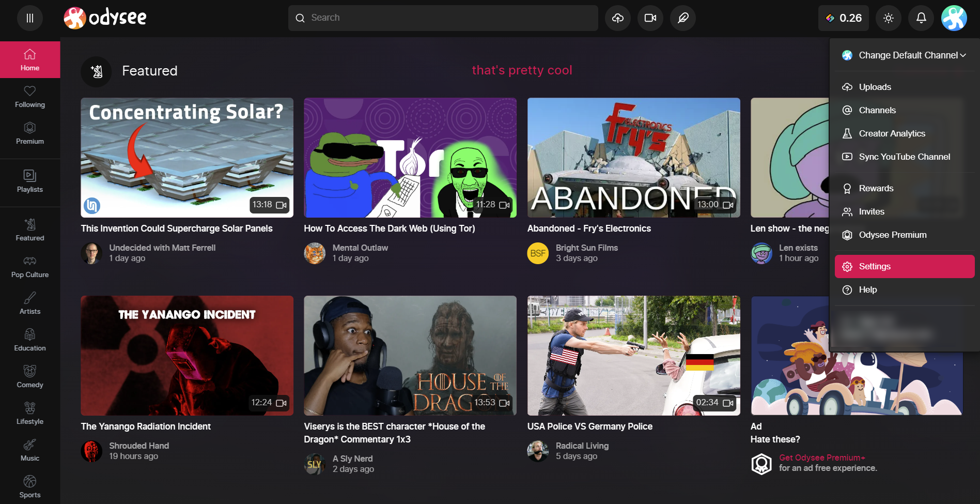Open Comedy category
The height and width of the screenshot is (504, 980).
[30, 377]
